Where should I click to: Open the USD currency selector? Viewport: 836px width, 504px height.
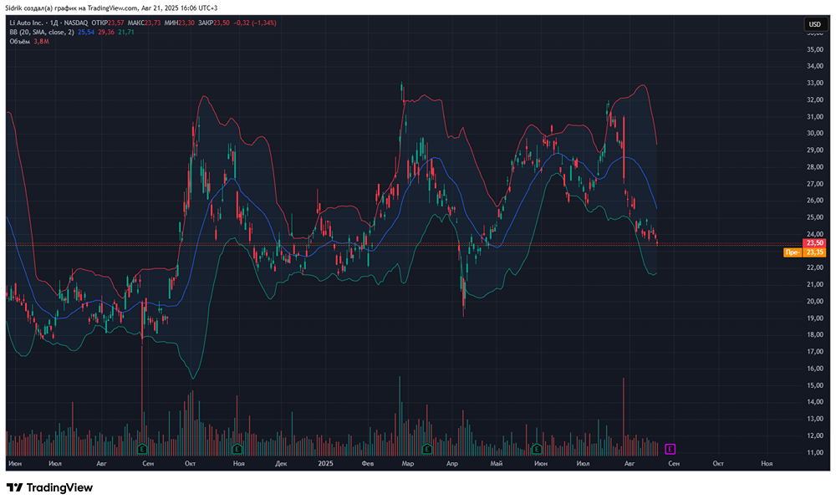814,24
